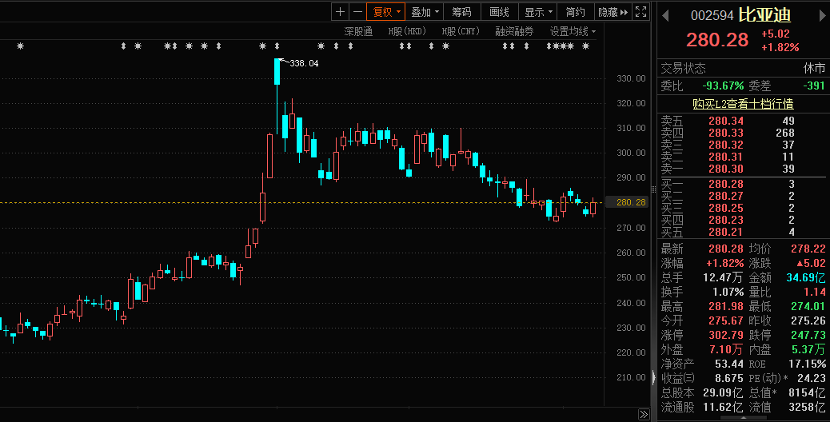This screenshot has height=422, width=830.
Task: Click the event marker above the 338.04 peak
Action: click(275, 47)
